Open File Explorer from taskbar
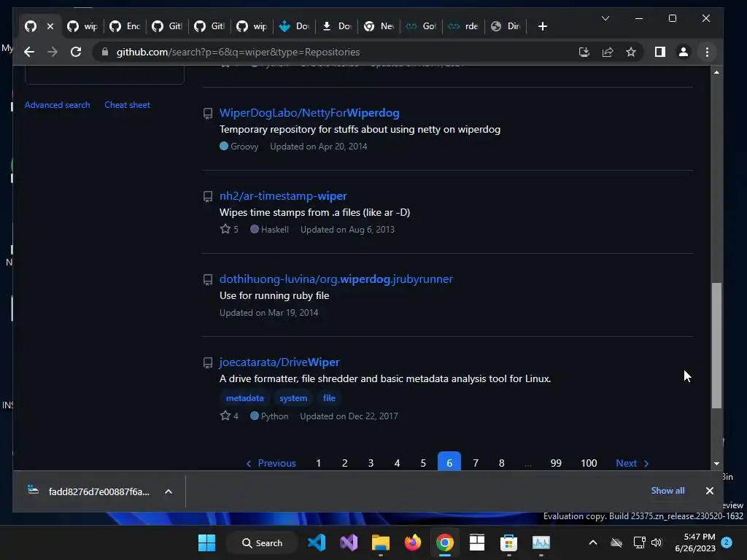Image resolution: width=747 pixels, height=560 pixels. 381,542
